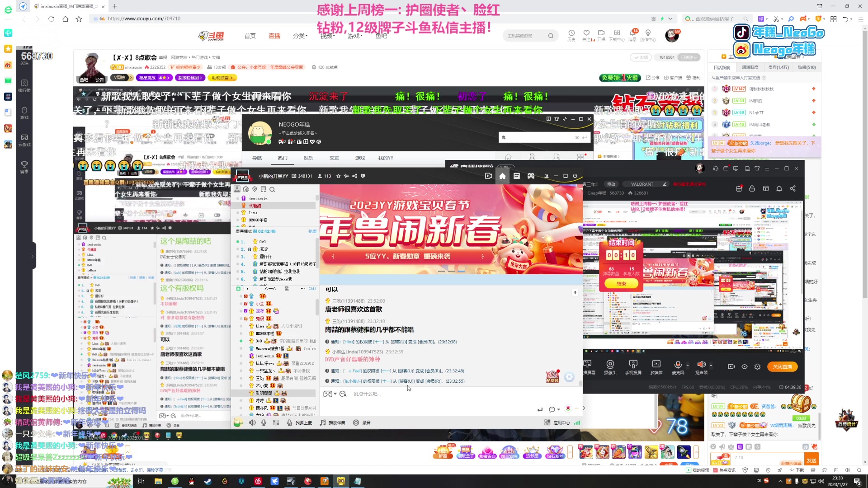Select 周活跃度 tab in Douyu rank panel
This screenshot has width=868, height=488.
pyautogui.click(x=750, y=67)
